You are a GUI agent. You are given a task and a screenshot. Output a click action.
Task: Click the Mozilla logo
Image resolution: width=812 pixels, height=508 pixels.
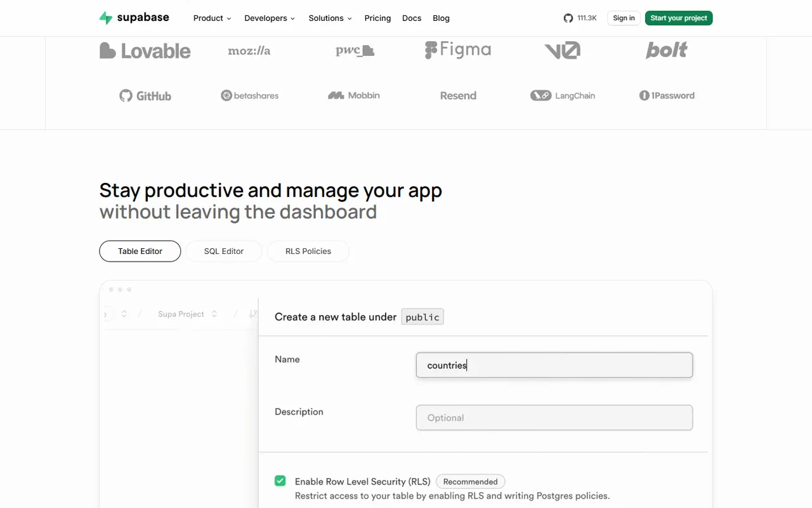[x=249, y=51]
